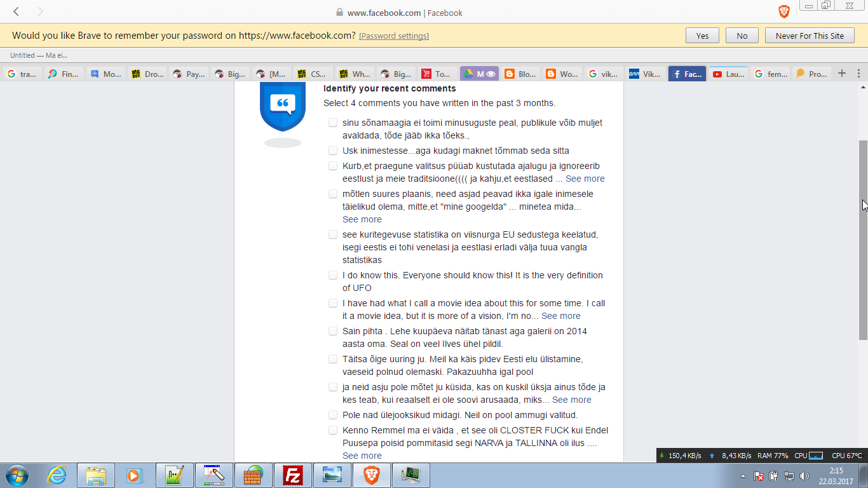Viewport: 868px width, 488px height.
Task: Click the power plug tray icon
Action: tap(774, 476)
